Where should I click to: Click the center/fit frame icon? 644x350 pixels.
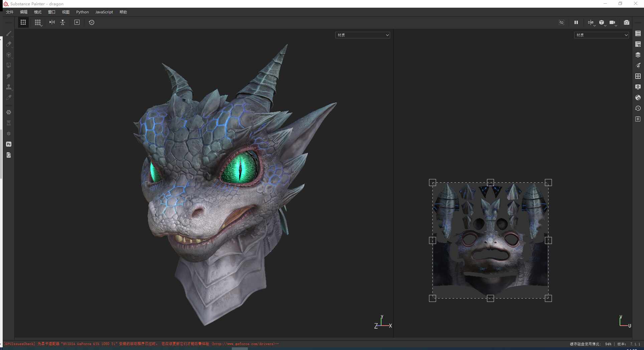coord(77,22)
